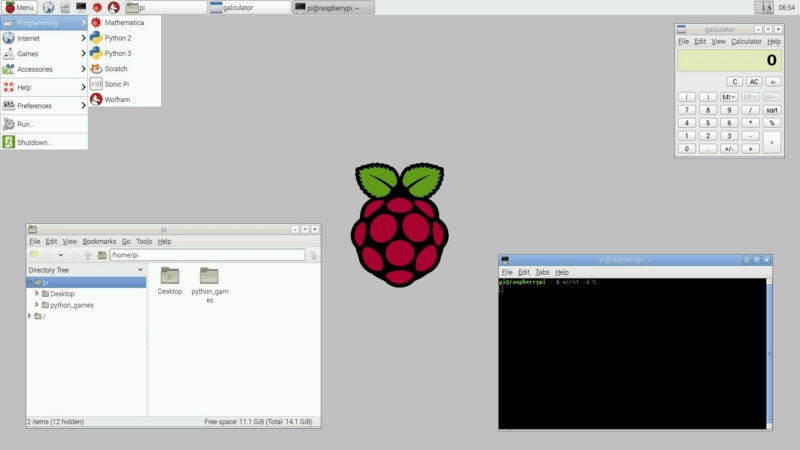Go up to parent folder arrow
The image size is (800, 450).
pos(88,255)
